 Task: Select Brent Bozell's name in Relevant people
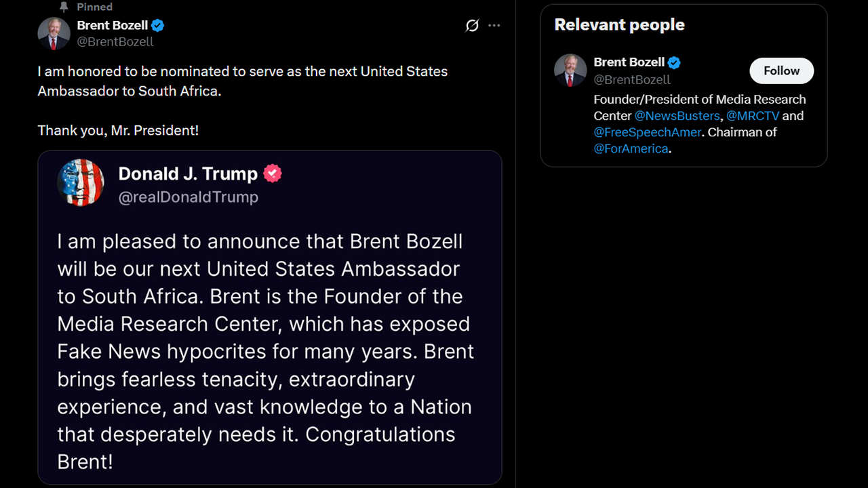coord(629,62)
